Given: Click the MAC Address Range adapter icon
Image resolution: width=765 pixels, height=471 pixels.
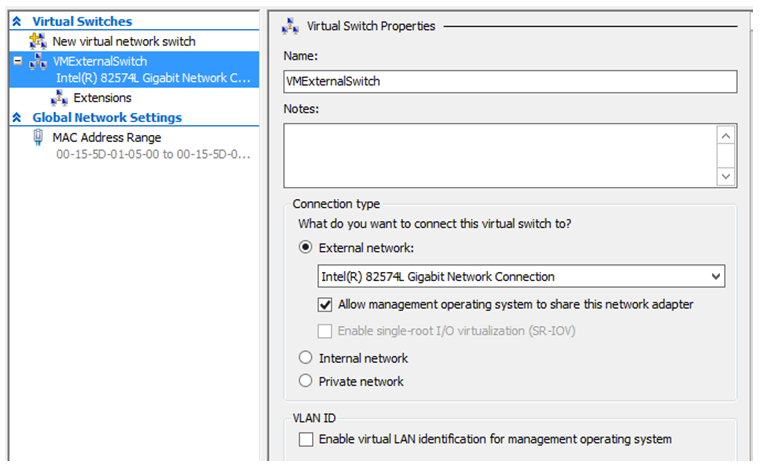Looking at the screenshot, I should click(x=38, y=138).
